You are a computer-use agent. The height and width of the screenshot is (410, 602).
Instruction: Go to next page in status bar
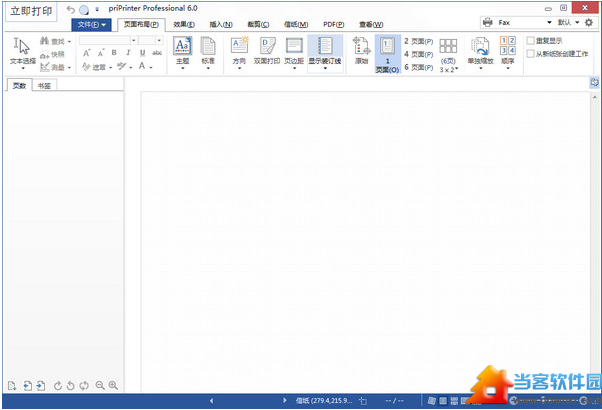284,401
